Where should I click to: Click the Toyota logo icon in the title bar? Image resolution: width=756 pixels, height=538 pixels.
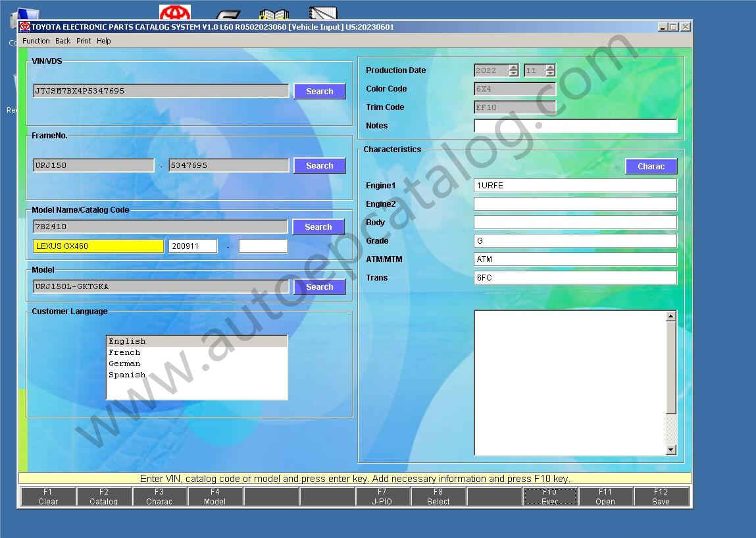(x=25, y=27)
